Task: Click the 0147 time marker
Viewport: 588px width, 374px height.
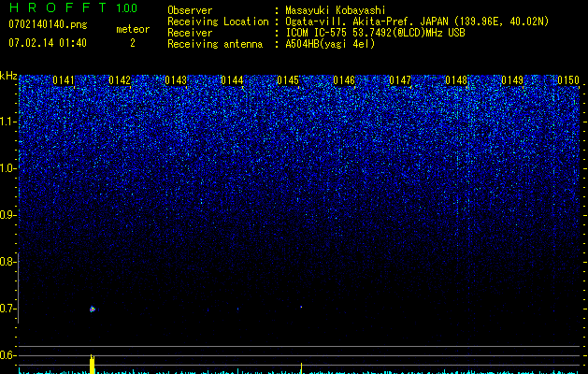Action: tap(400, 80)
